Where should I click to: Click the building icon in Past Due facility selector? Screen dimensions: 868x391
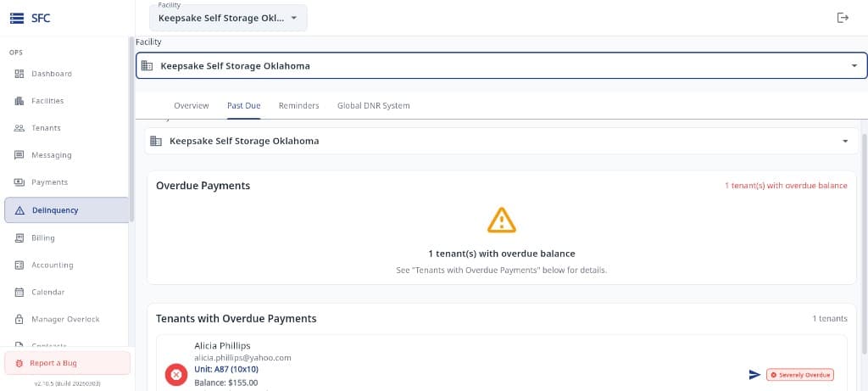point(156,142)
